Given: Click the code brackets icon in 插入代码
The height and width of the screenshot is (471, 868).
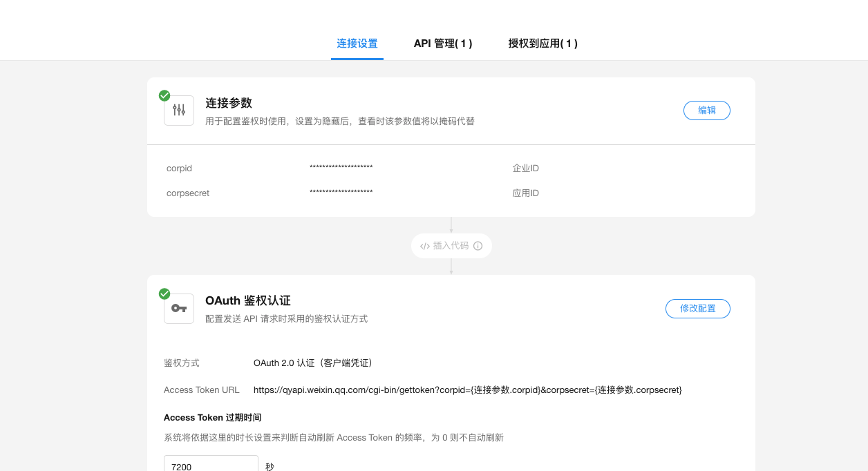Looking at the screenshot, I should (425, 246).
